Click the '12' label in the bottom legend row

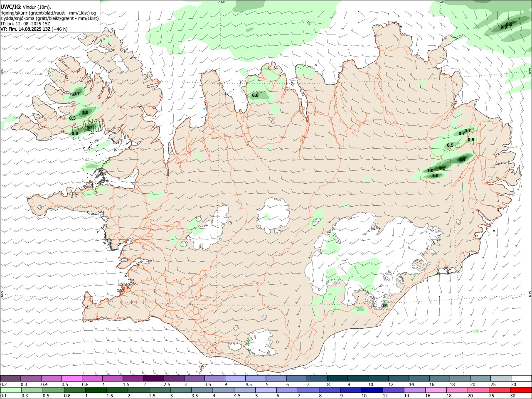385,396
